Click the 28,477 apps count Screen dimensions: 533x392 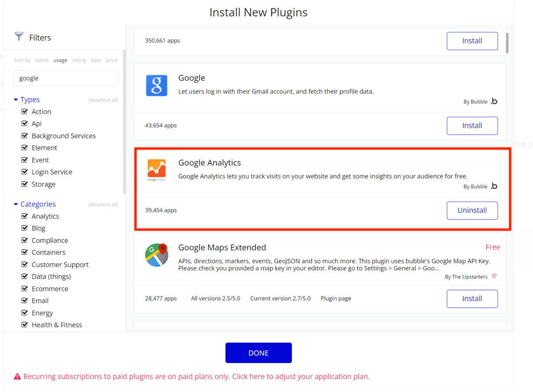161,298
